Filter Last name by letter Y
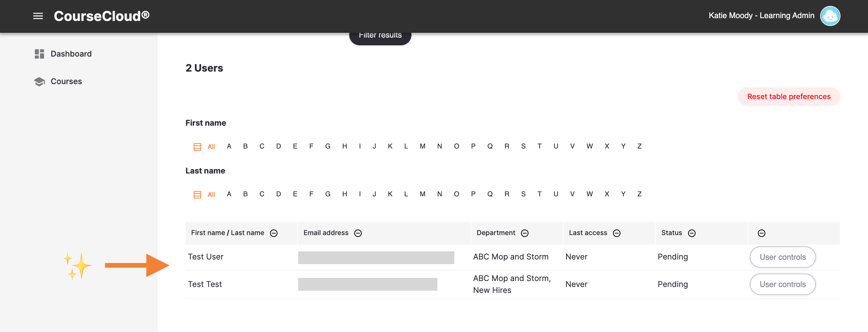The height and width of the screenshot is (332, 868). click(623, 194)
